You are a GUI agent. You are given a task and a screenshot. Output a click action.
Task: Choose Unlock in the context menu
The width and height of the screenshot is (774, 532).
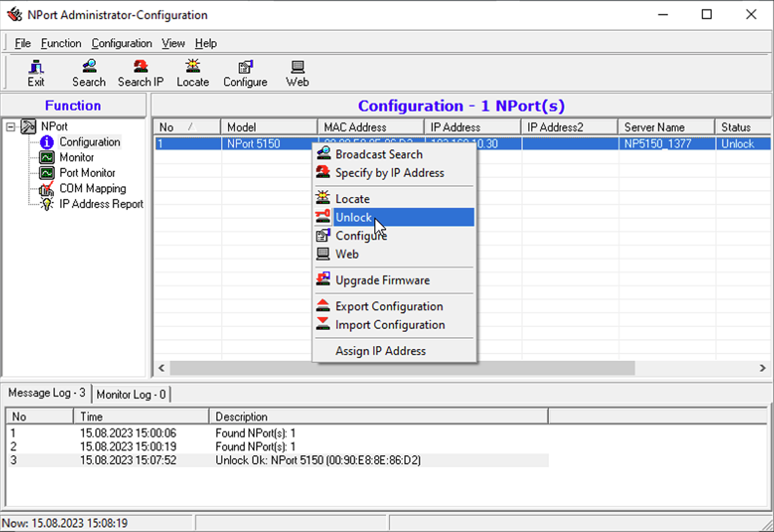click(x=395, y=217)
